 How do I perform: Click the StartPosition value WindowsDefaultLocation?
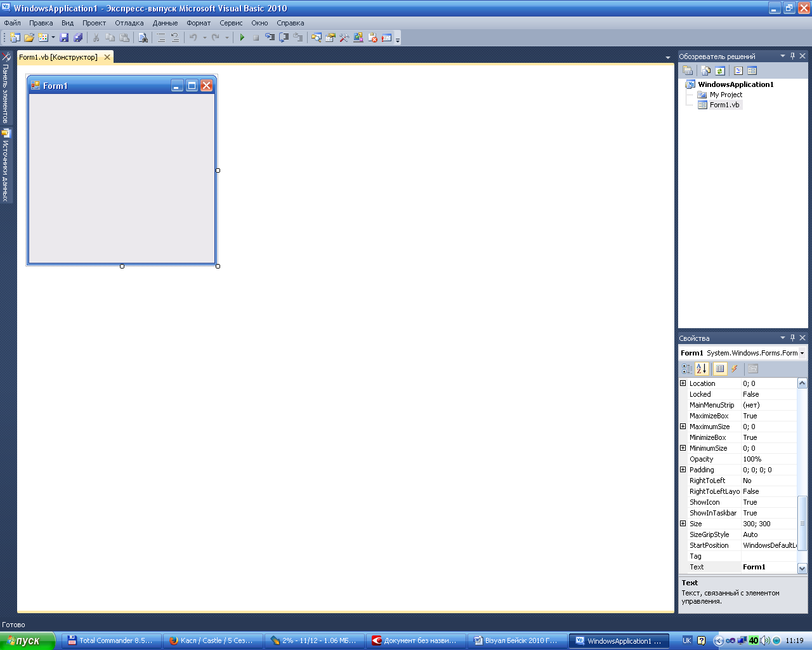click(769, 545)
